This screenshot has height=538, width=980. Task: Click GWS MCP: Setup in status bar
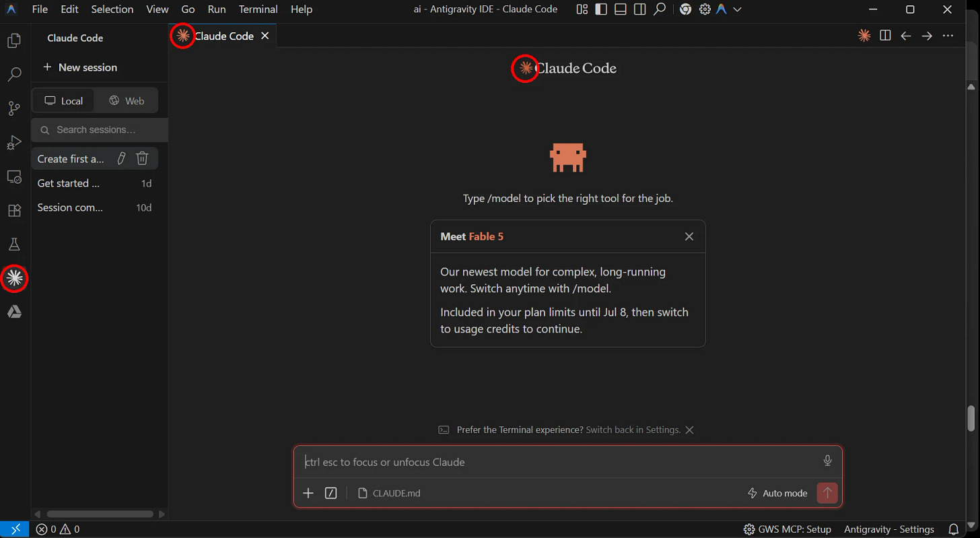788,529
